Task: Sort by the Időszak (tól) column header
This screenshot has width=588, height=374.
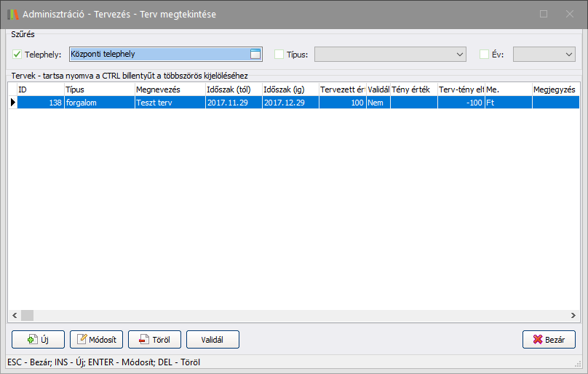Action: tap(233, 89)
